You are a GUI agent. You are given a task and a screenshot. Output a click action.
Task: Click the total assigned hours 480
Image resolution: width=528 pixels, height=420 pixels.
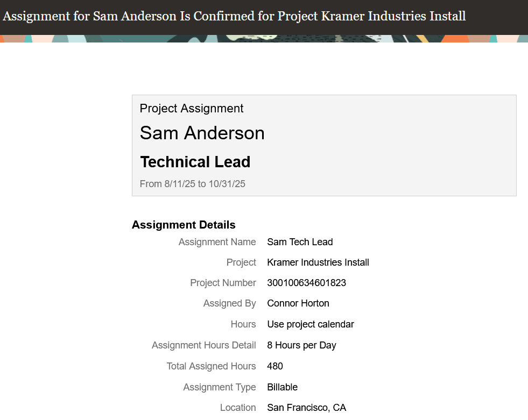pos(275,366)
